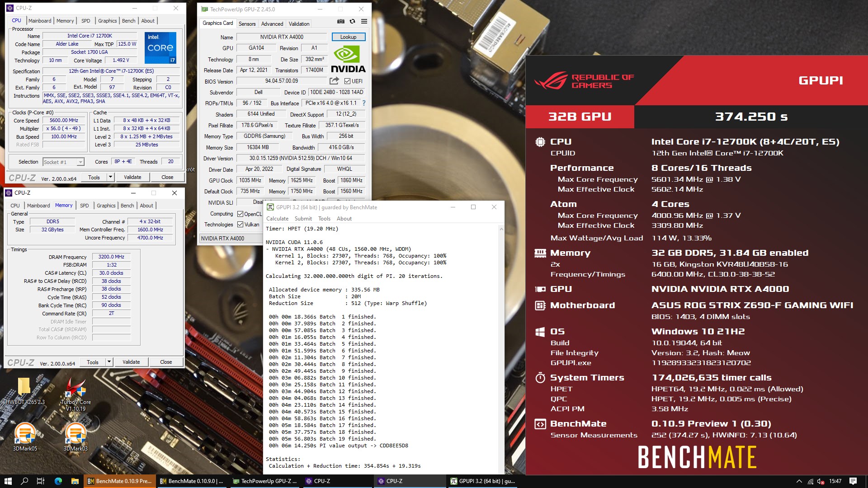Open File Explorer from taskbar
The height and width of the screenshot is (488, 868).
click(x=75, y=481)
